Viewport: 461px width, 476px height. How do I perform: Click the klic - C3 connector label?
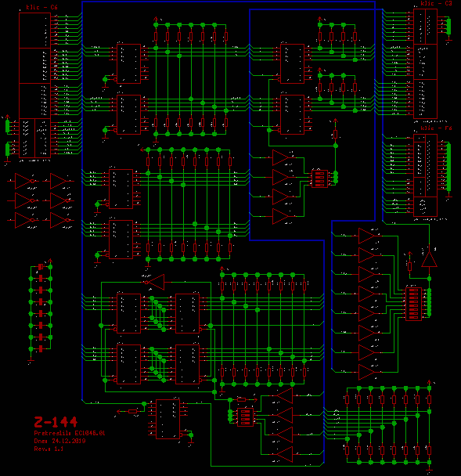(x=436, y=3)
